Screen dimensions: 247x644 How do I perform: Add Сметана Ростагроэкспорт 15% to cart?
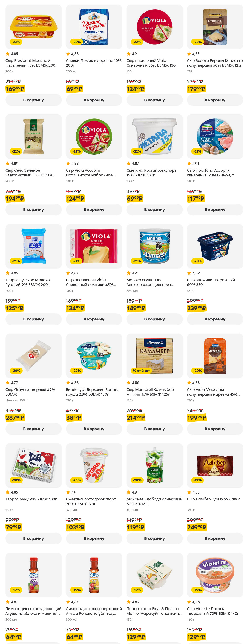(154, 209)
